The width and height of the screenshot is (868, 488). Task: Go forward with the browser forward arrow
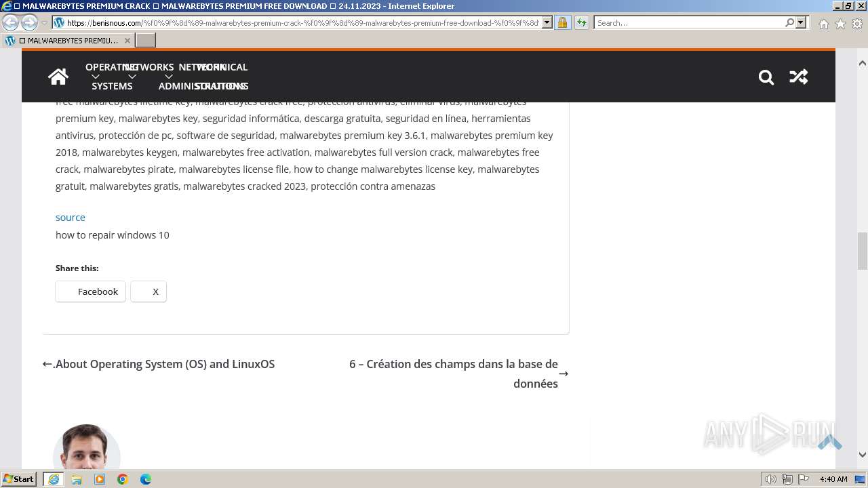click(x=29, y=22)
